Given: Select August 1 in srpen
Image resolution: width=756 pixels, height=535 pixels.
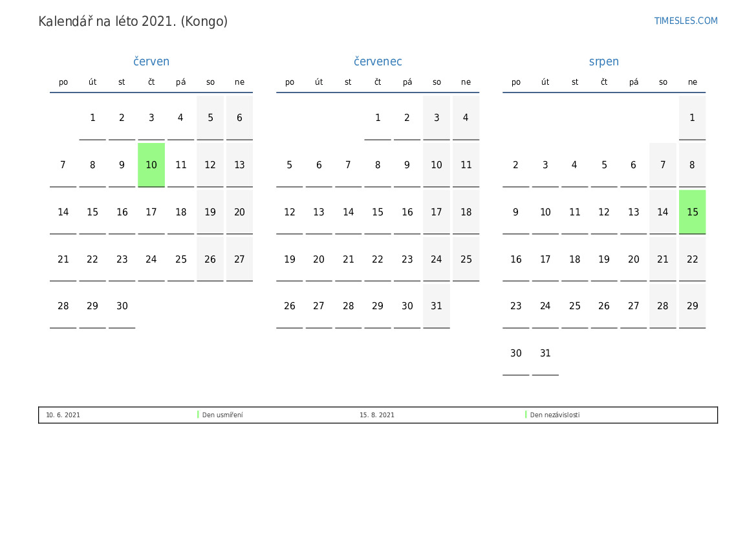Looking at the screenshot, I should pos(692,118).
